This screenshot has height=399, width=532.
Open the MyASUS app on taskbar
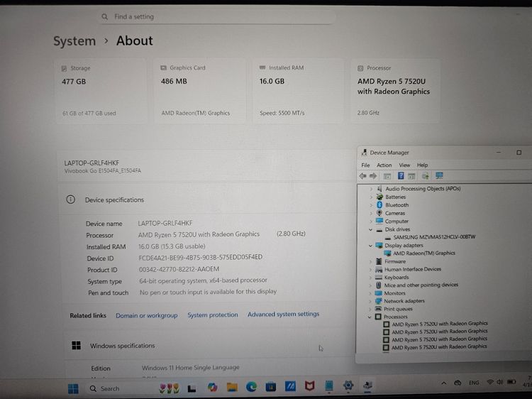pyautogui.click(x=290, y=386)
